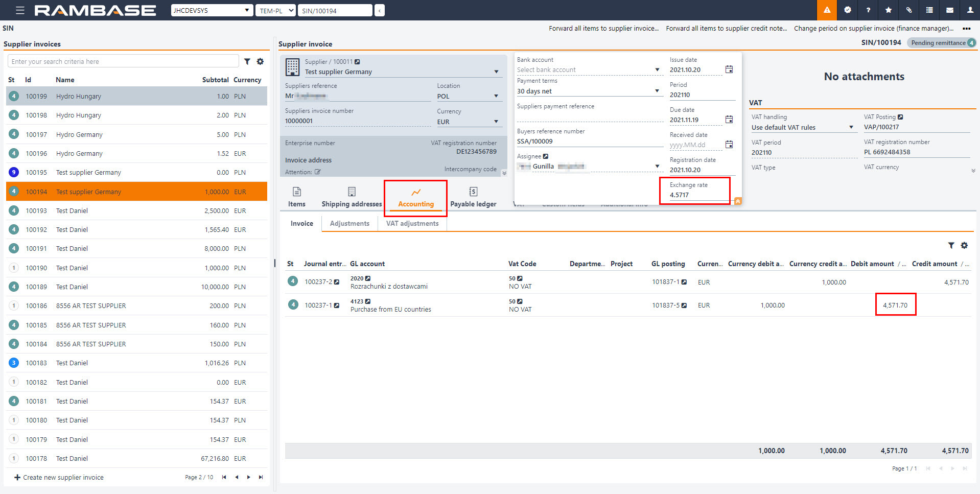The width and height of the screenshot is (980, 494).
Task: Open the alerts warning triangle icon
Action: pos(827,10)
